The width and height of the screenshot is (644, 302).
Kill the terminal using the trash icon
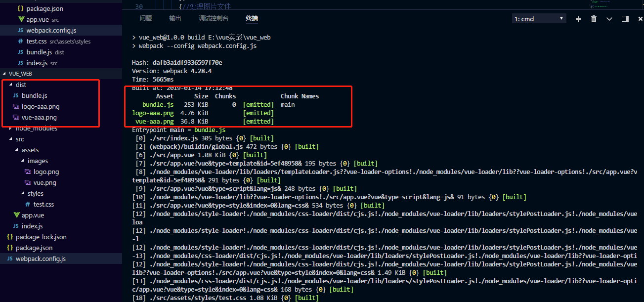coord(594,18)
